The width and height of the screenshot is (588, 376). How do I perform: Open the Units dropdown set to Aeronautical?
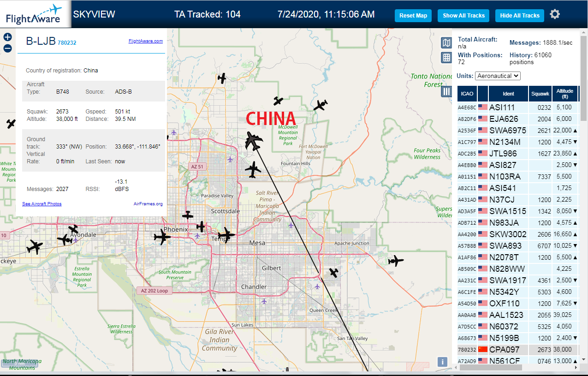coord(498,76)
